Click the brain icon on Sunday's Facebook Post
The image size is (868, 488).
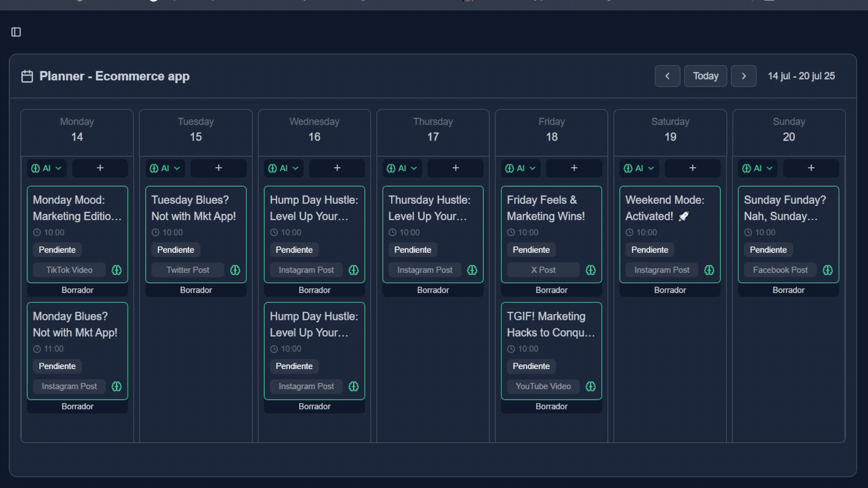click(x=827, y=270)
